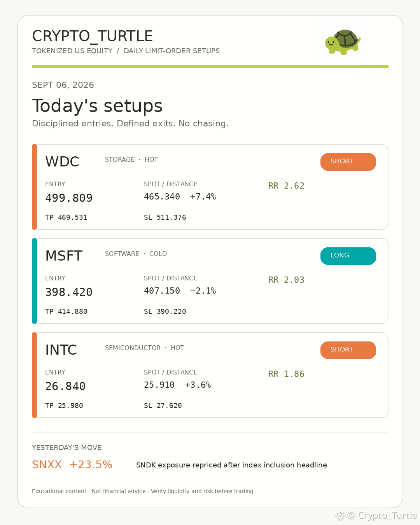Click the @Crypto_Turtle watermark handle
The width and height of the screenshot is (420, 525).
pyautogui.click(x=382, y=516)
